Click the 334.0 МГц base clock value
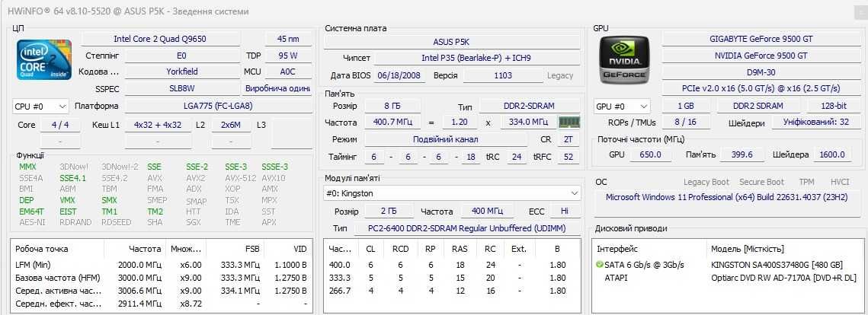868x315 pixels. point(527,123)
